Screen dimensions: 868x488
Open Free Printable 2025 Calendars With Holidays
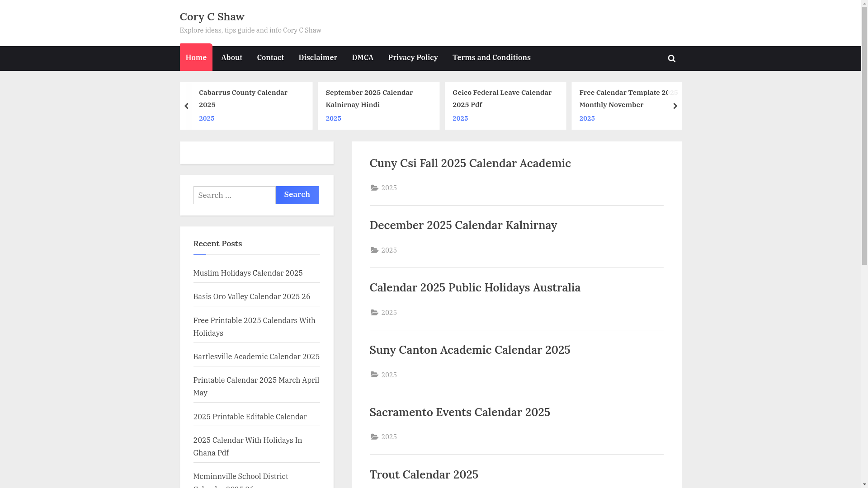pyautogui.click(x=255, y=326)
